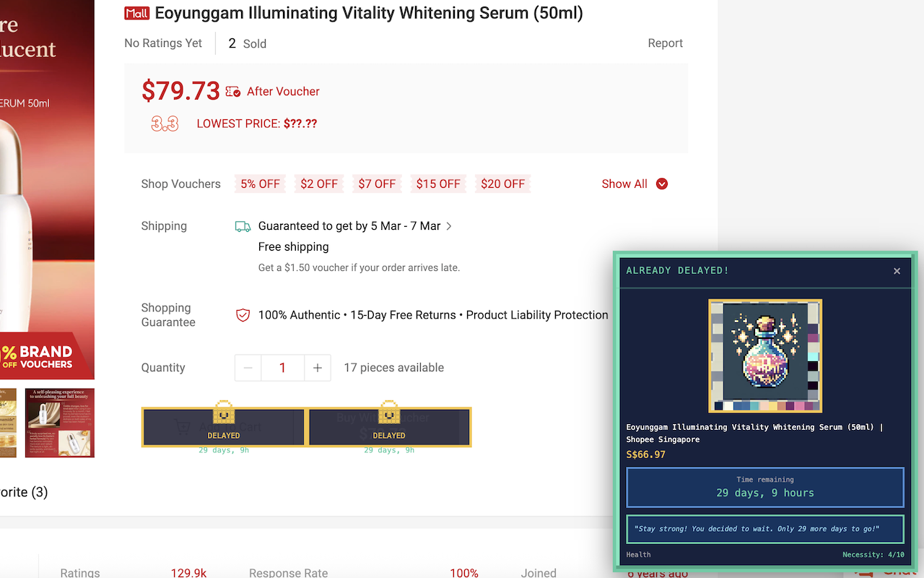Click the voucher tag icon beside $79.73
This screenshot has width=924, height=578.
(x=232, y=92)
